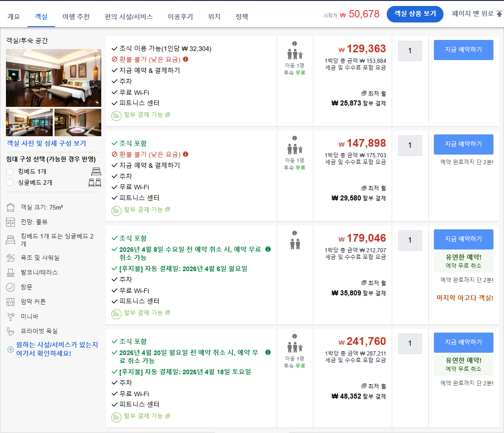Click the ₩179,046 price text

tap(362, 239)
